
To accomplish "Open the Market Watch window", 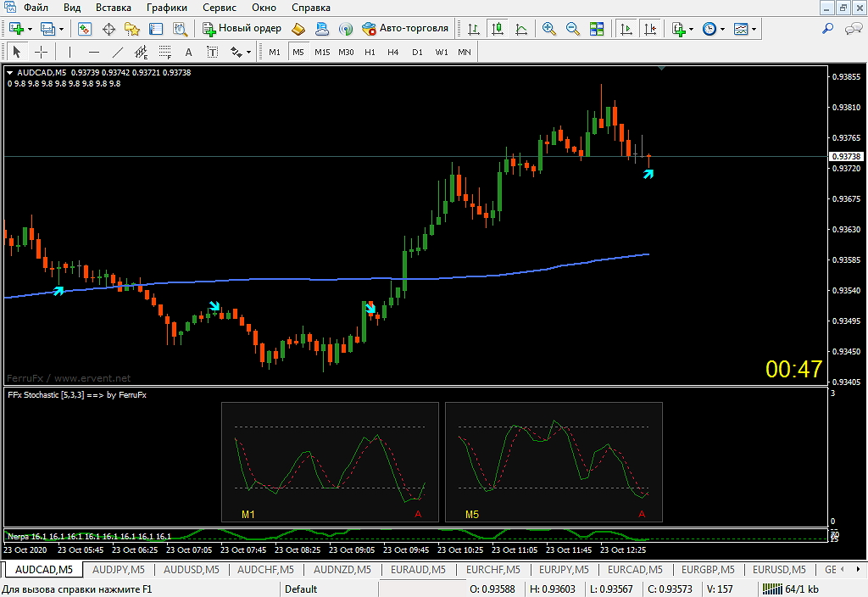I will (x=85, y=29).
